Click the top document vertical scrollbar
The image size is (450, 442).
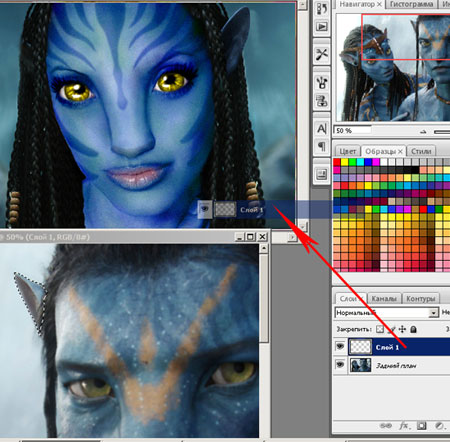coord(302,116)
